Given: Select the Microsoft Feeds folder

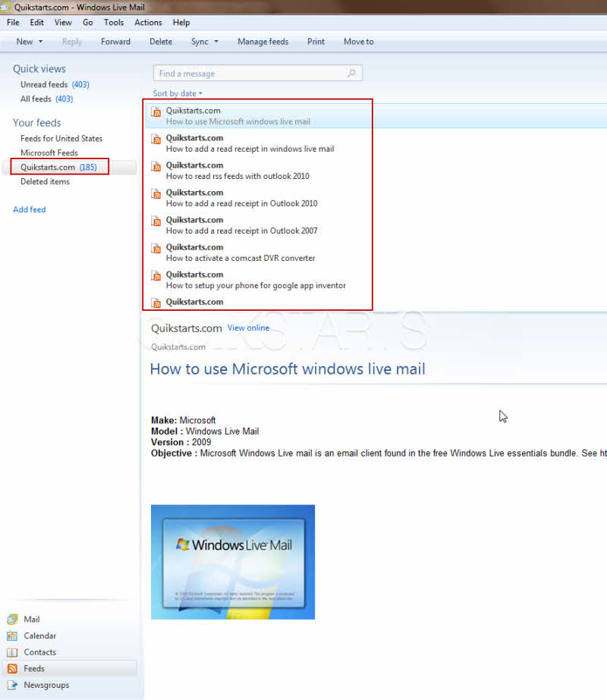Looking at the screenshot, I should pyautogui.click(x=49, y=152).
